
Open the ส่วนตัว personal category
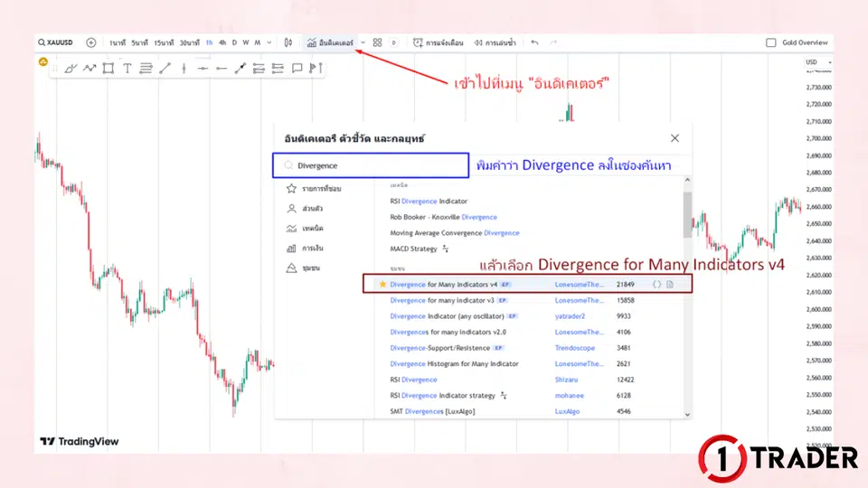point(305,209)
